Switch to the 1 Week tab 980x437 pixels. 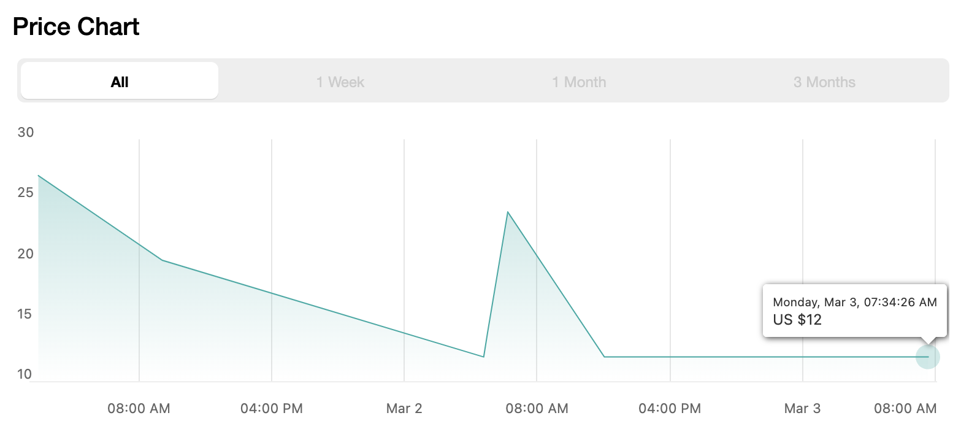pyautogui.click(x=340, y=82)
